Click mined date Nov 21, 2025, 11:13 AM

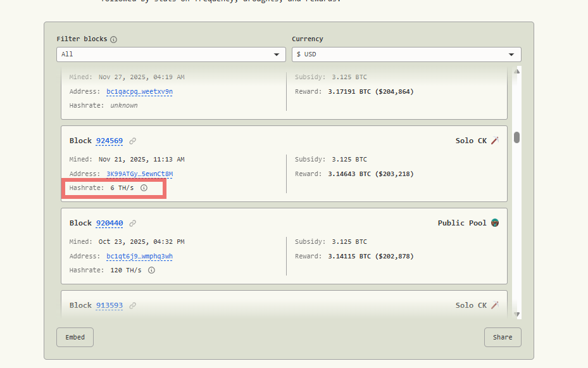coord(141,160)
